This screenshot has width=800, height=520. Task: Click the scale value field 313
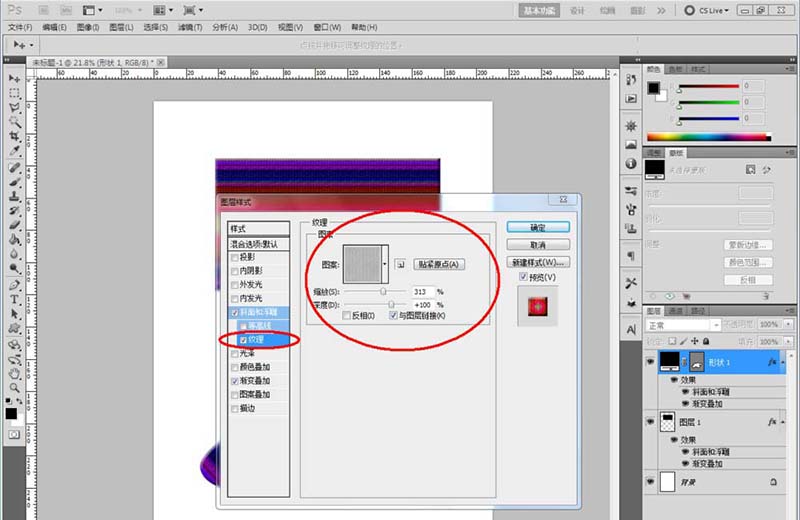[x=422, y=291]
